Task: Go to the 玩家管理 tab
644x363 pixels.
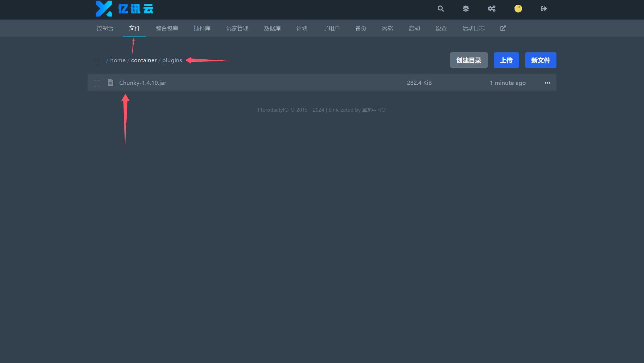Action: pyautogui.click(x=237, y=28)
